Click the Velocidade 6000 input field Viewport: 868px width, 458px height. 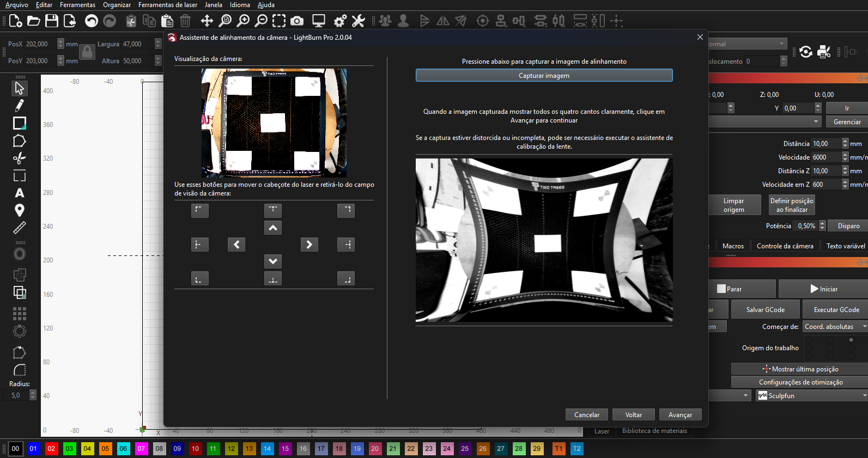click(825, 157)
